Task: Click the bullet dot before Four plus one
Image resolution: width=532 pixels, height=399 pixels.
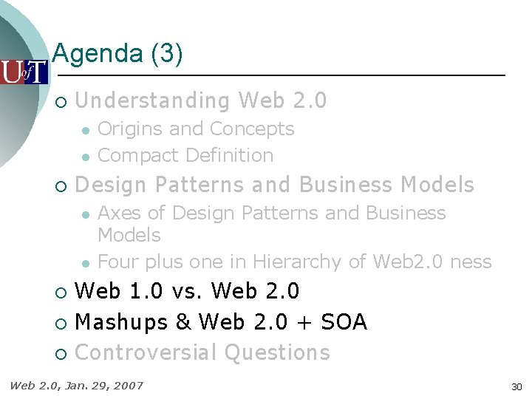Action: pyautogui.click(x=86, y=264)
